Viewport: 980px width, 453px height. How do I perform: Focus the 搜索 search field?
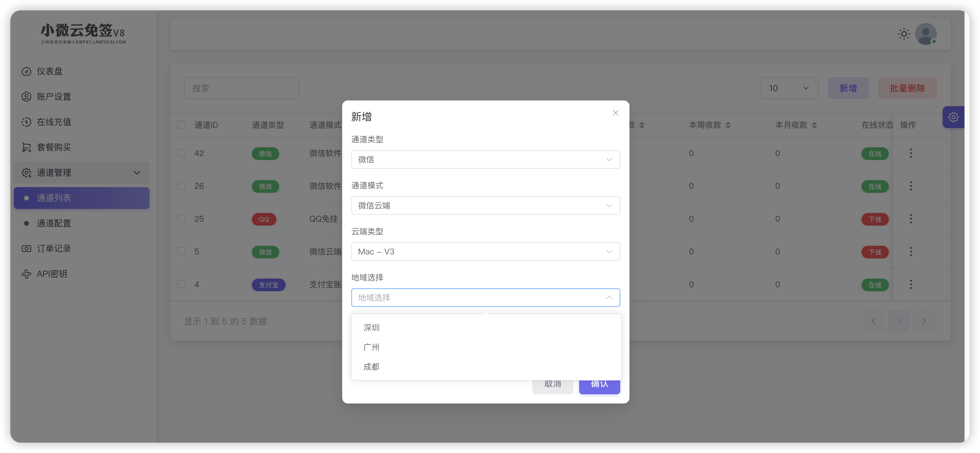[x=241, y=88]
